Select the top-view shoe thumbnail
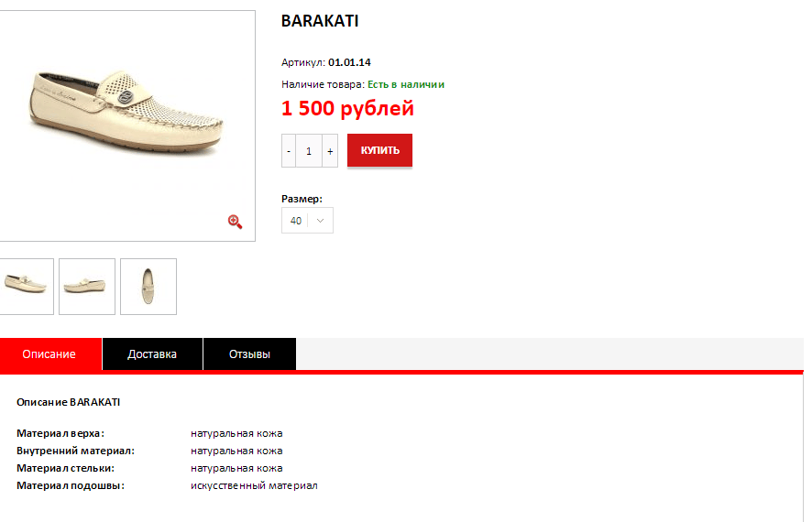Image resolution: width=812 pixels, height=522 pixels. coord(148,287)
